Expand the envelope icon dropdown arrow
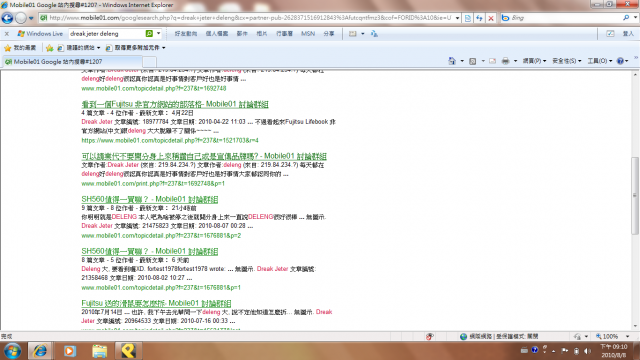640x360 pixels. [362, 34]
